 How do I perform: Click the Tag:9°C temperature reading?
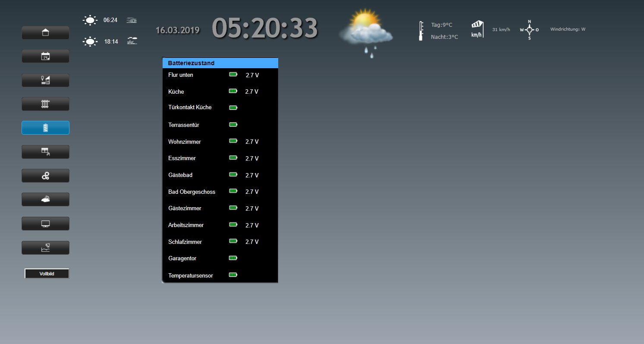click(x=442, y=25)
